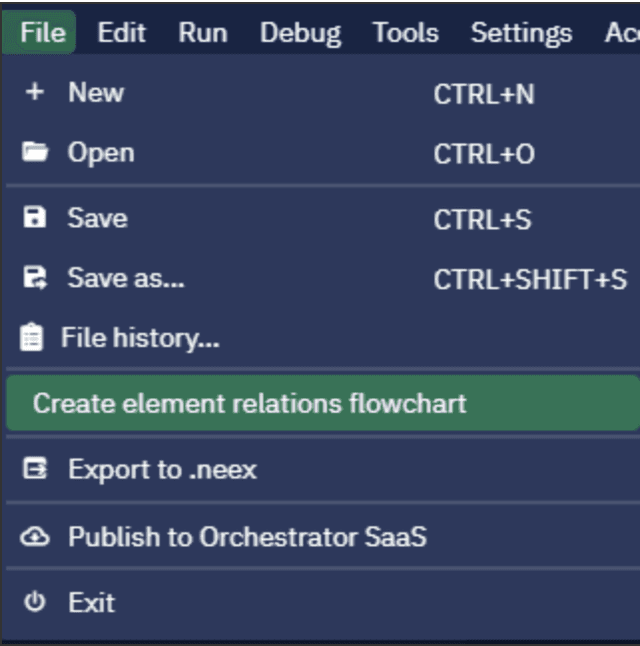Click the cloud upload icon for Publish
640x646 pixels.
tap(35, 536)
